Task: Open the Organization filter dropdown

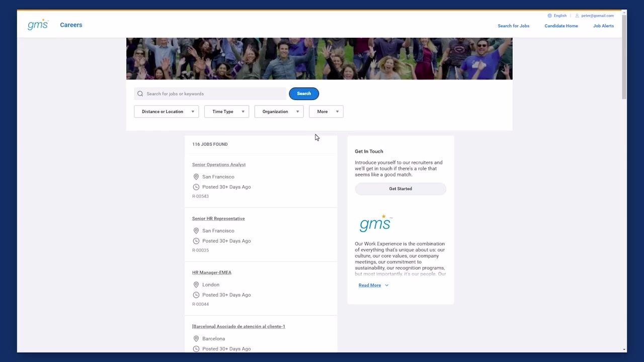Action: pos(279,112)
